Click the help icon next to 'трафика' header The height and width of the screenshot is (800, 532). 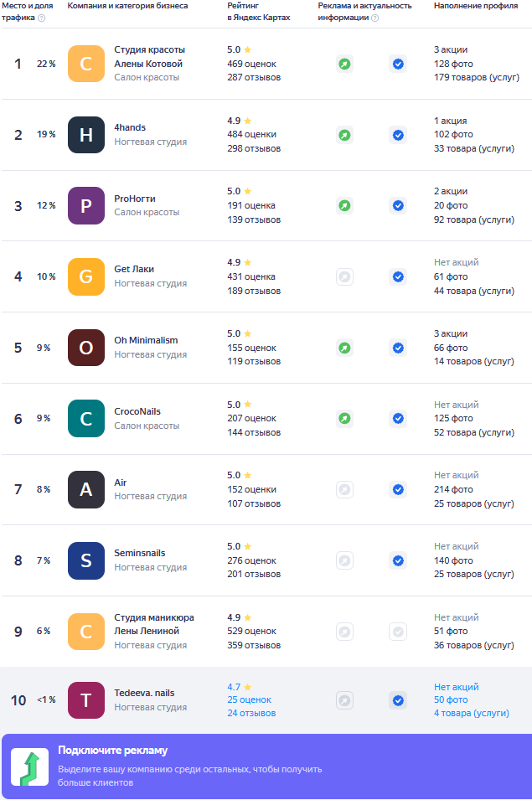pyautogui.click(x=42, y=18)
